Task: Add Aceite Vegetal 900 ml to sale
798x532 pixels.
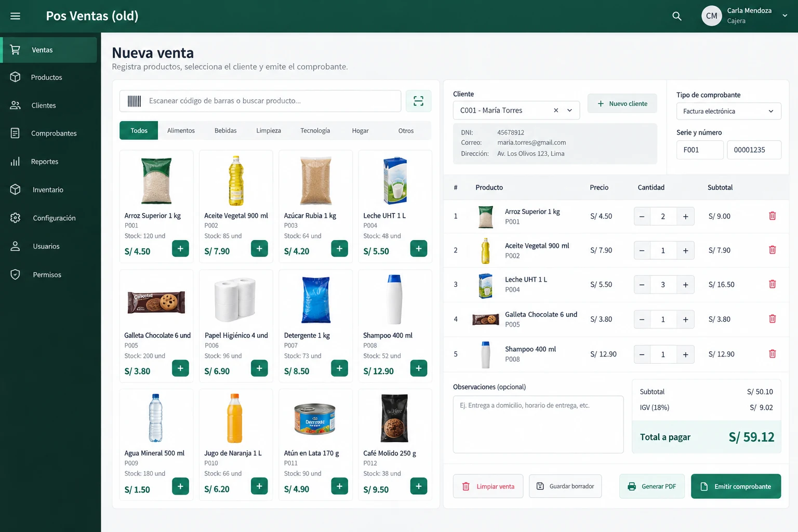Action: click(x=259, y=248)
